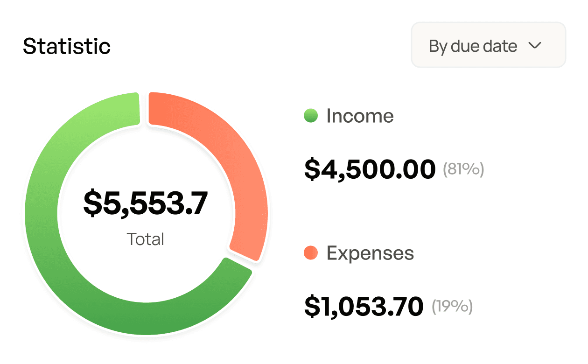Click the $1,053.70 expenses amount
Image resolution: width=588 pixels, height=364 pixels.
[364, 306]
